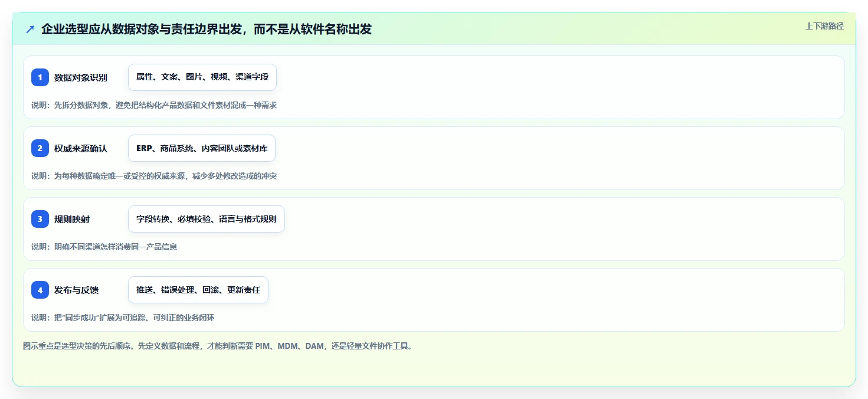Image resolution: width=868 pixels, height=399 pixels.
Task: Select step badge 4 for 发布与反馈
Action: point(40,290)
